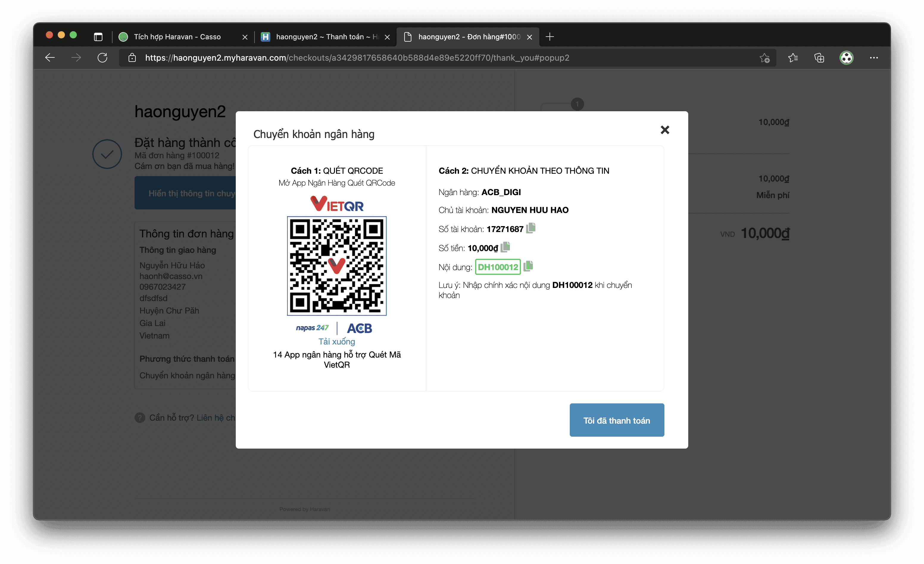Open the browser settings menu
The image size is (924, 564).
tap(873, 58)
